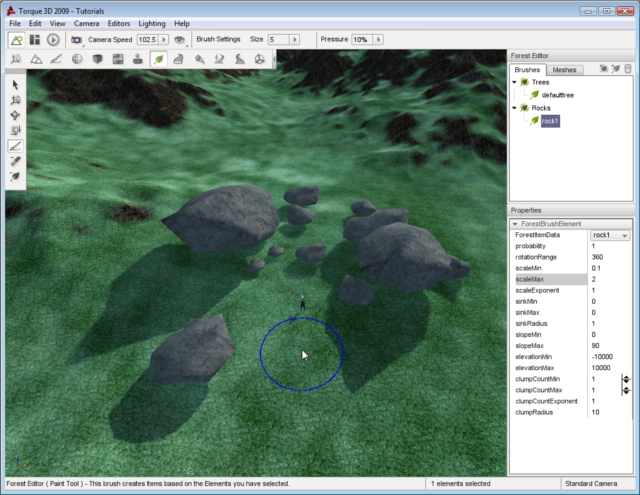Screen dimensions: 640x495
Task: Open the World Editor icon at top left
Action: pos(16,39)
